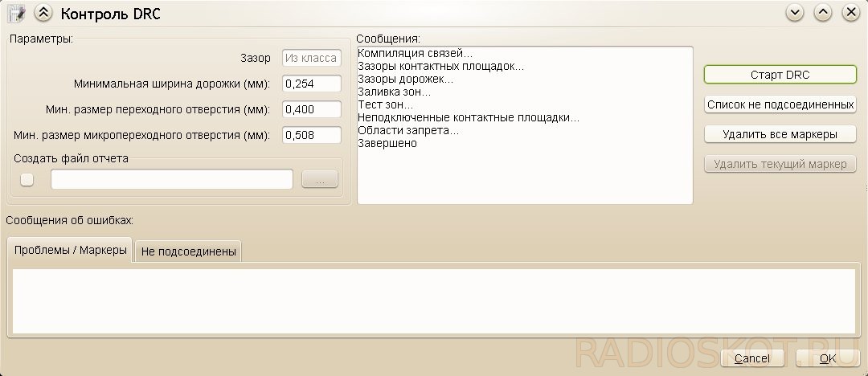The height and width of the screenshot is (376, 868).
Task: Click Удалить текущий маркер button
Action: tap(780, 164)
